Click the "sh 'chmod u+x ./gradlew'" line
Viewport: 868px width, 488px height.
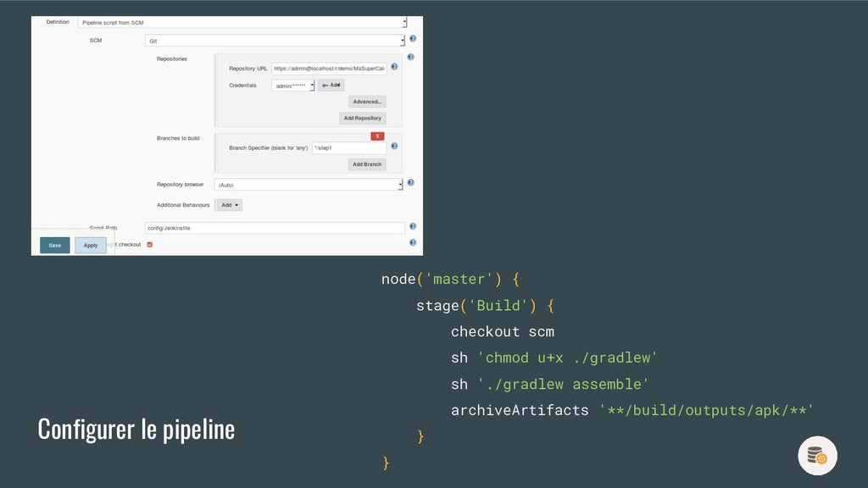[554, 358]
